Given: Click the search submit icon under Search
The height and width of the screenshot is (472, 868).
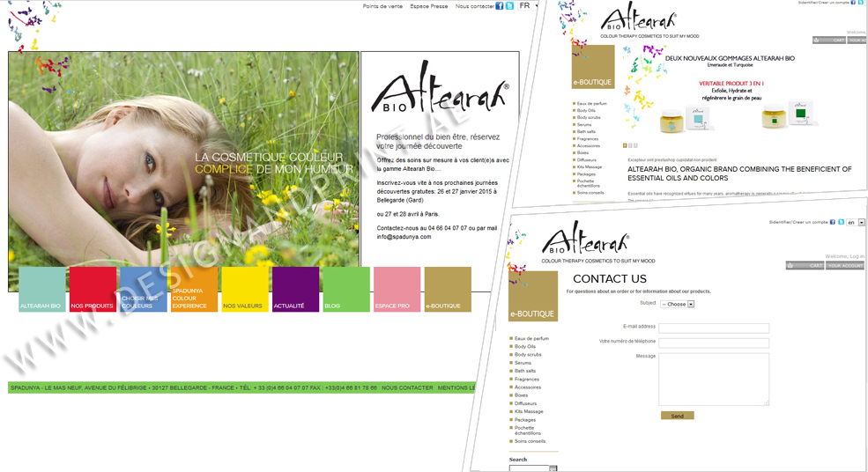Looking at the screenshot, I should (x=553, y=468).
